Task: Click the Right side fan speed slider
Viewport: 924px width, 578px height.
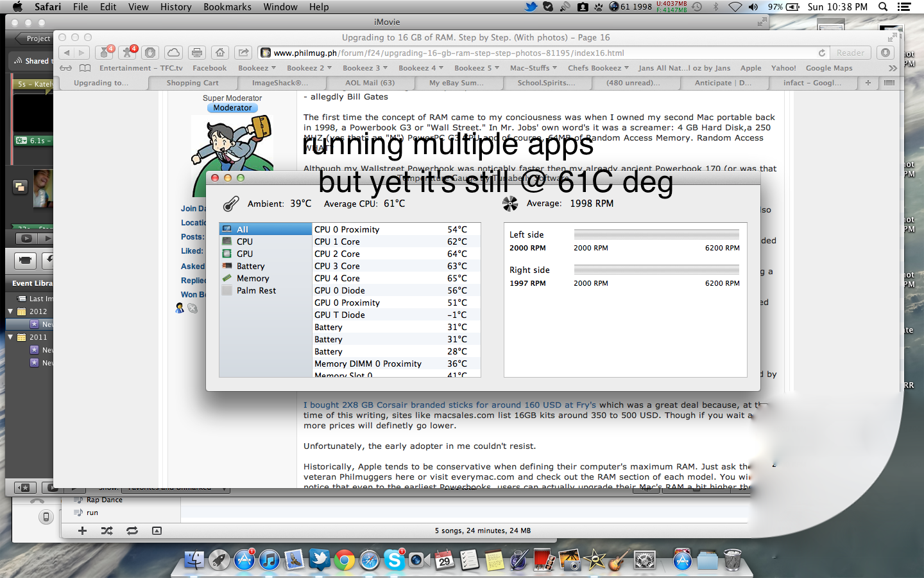Action: (x=656, y=270)
